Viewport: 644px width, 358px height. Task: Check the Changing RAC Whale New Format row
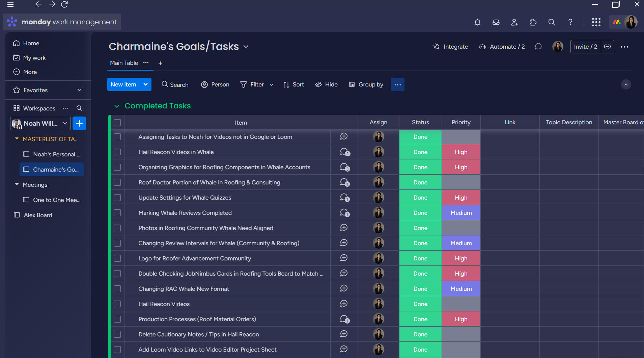pos(117,289)
